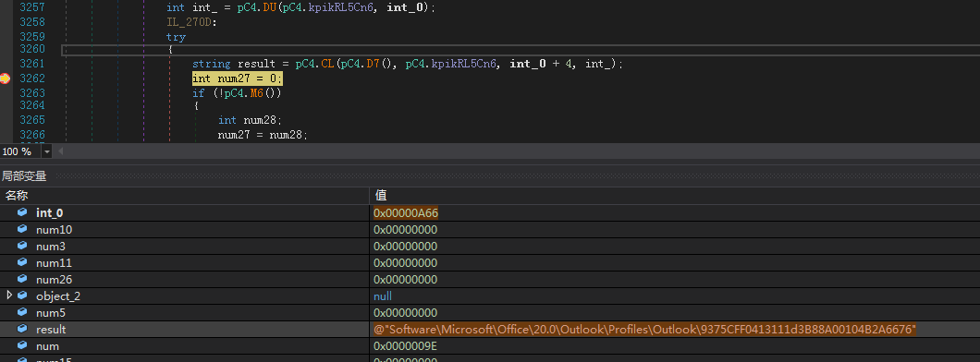
Task: Click the breakpoint marker on line 3262
Action: [x=5, y=78]
